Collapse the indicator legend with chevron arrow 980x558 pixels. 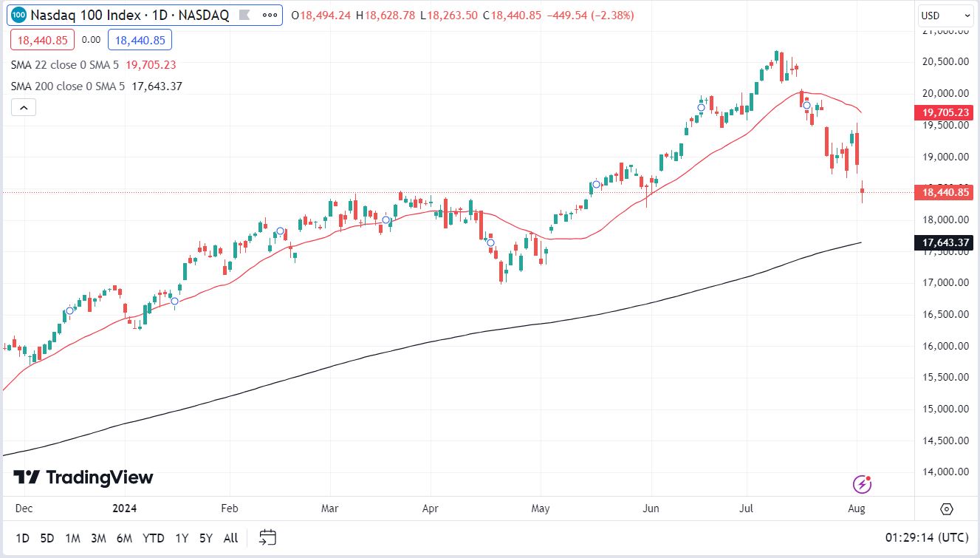coord(24,108)
